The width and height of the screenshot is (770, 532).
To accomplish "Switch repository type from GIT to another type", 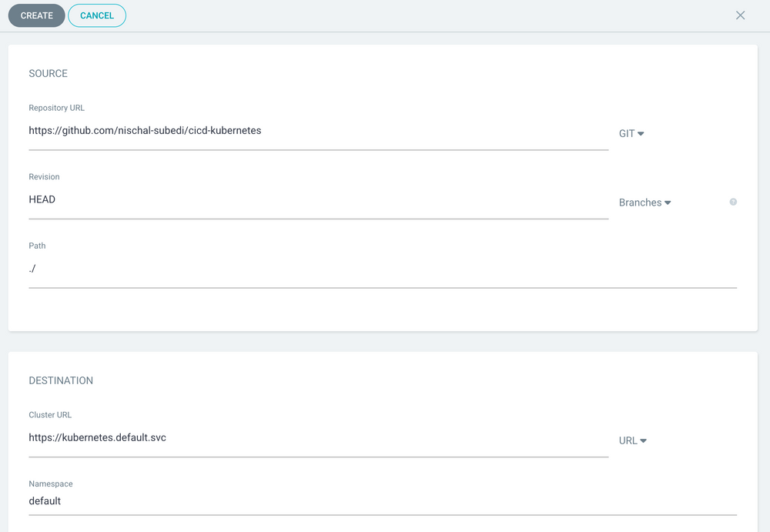I will click(631, 133).
